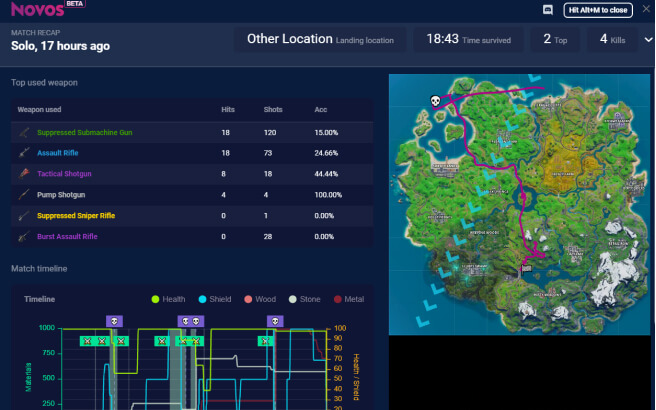Click the Tactical Shotgun weapon name

(64, 174)
